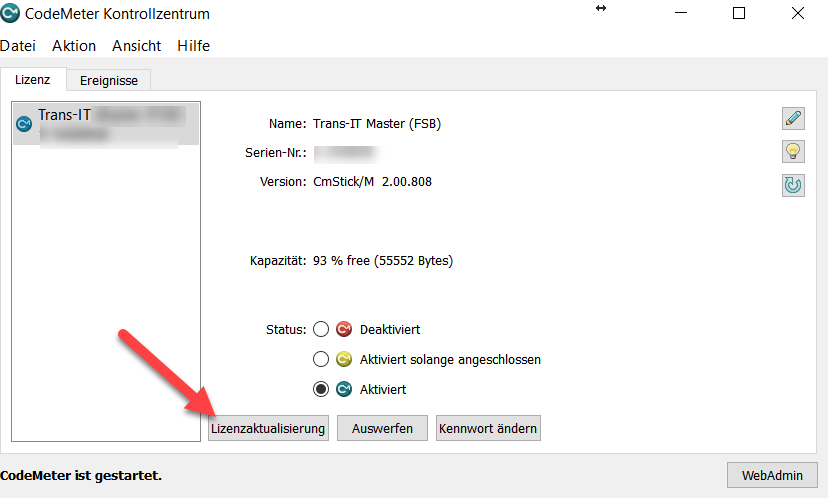Maximize the CodeMeter Kontrollzentrum window
828x498 pixels.
tap(739, 13)
